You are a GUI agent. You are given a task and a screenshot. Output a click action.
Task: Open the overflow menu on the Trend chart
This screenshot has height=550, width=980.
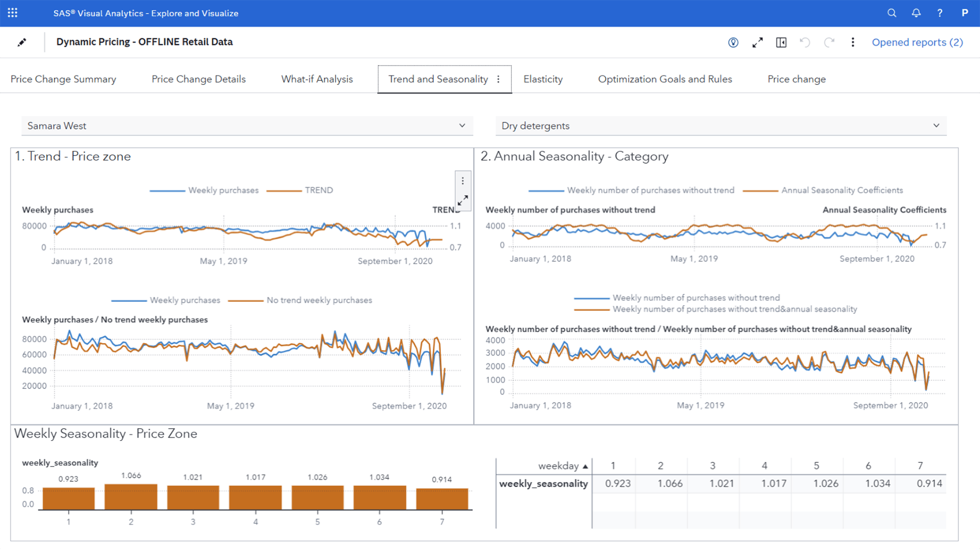[462, 180]
